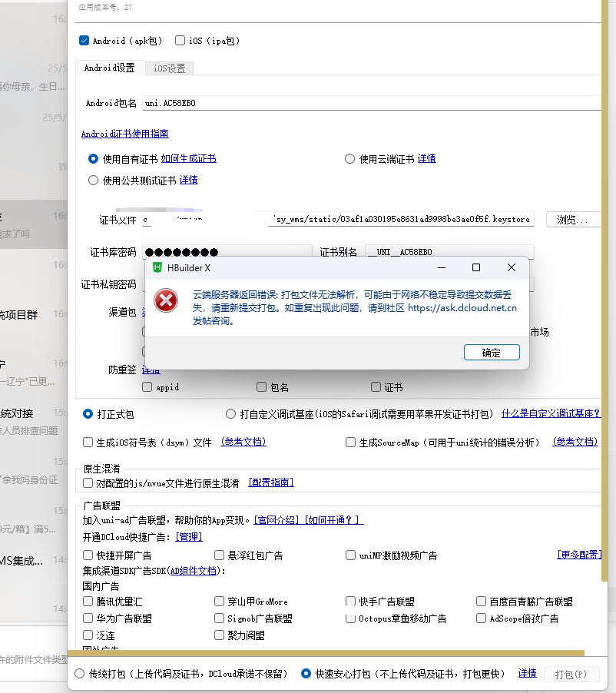Tick the appid anti-resign checkbox
This screenshot has height=693, width=616.
pyautogui.click(x=147, y=387)
